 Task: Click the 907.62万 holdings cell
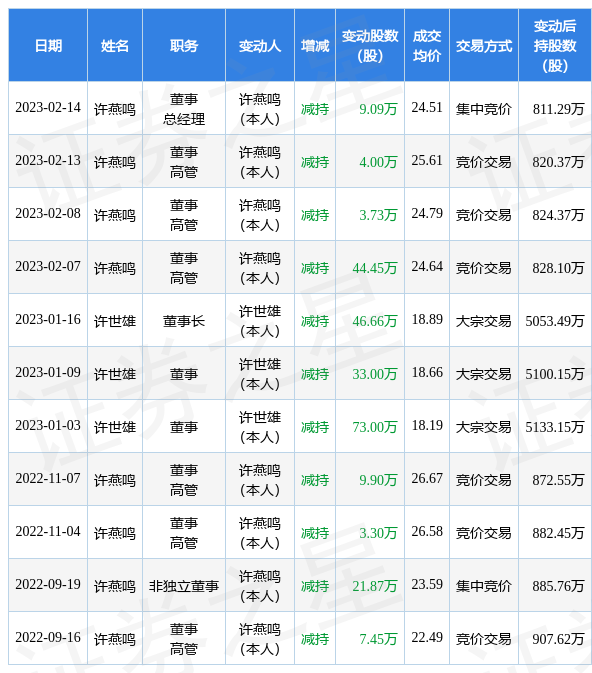(x=558, y=639)
